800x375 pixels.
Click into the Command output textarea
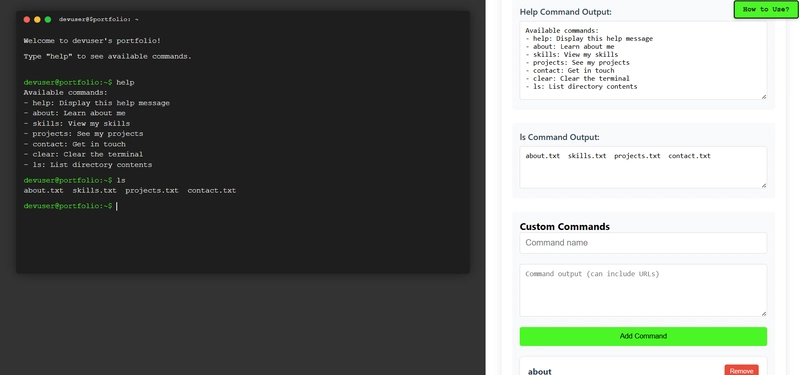(643, 290)
